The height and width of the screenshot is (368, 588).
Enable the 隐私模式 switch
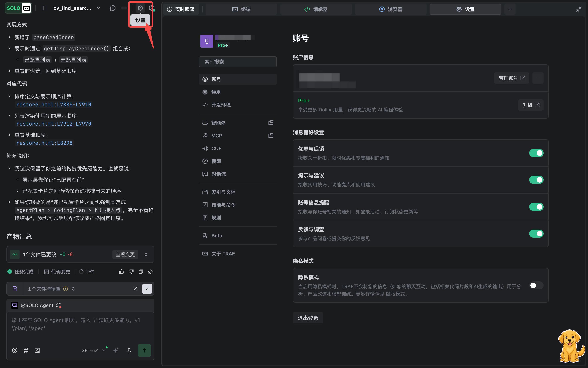(536, 285)
